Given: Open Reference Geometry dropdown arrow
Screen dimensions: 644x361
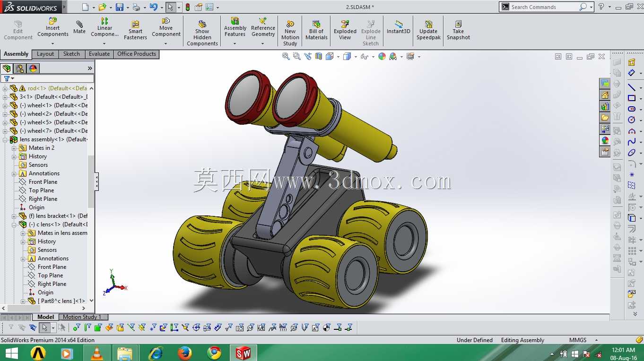Looking at the screenshot, I should click(263, 43).
